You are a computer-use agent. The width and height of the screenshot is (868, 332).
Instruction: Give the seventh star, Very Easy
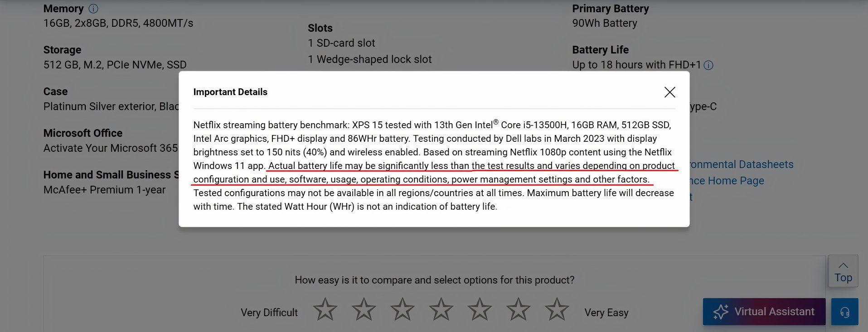[557, 309]
